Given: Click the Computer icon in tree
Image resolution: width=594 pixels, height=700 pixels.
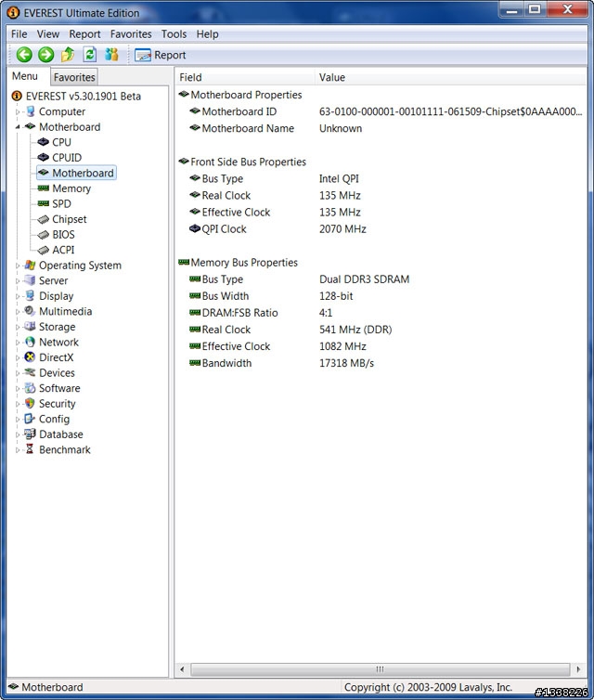Looking at the screenshot, I should pyautogui.click(x=31, y=111).
